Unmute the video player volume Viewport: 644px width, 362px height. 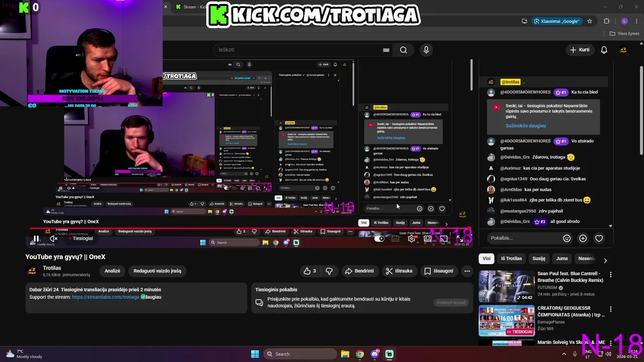(x=53, y=239)
